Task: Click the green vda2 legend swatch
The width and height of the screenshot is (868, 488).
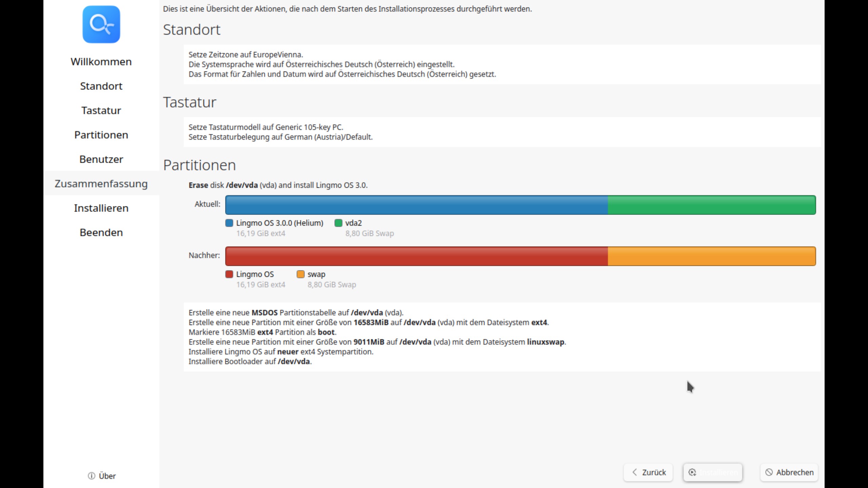Action: pyautogui.click(x=338, y=223)
